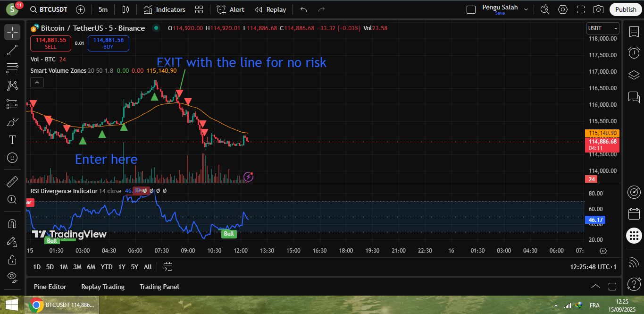Open the alerts clock panel
644x314 pixels.
[x=634, y=53]
